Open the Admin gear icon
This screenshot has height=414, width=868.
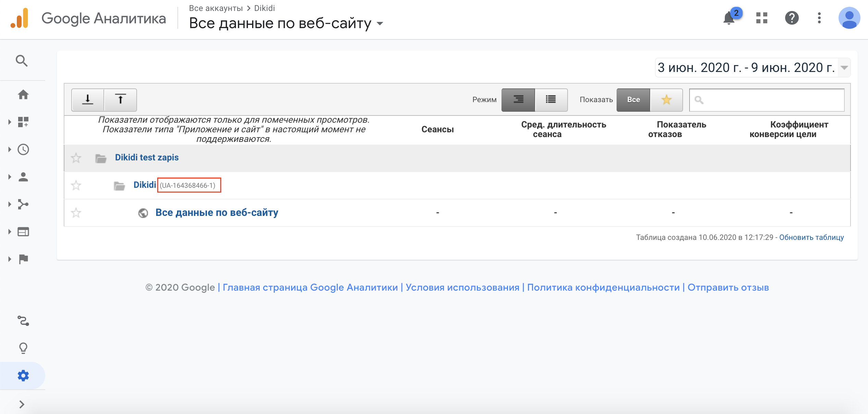click(23, 376)
